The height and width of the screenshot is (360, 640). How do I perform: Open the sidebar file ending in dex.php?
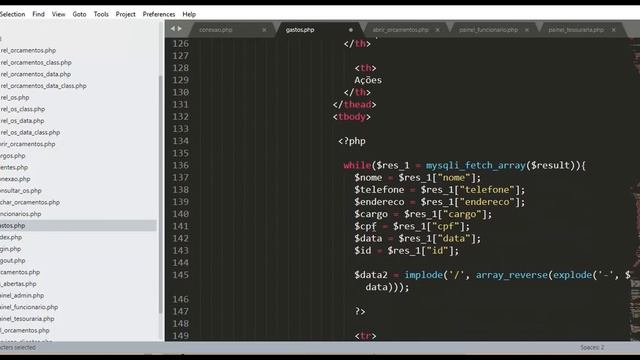(x=11, y=237)
